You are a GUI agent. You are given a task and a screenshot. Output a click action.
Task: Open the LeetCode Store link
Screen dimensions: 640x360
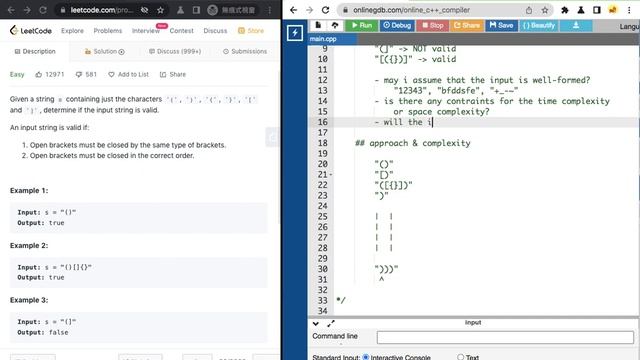(251, 31)
